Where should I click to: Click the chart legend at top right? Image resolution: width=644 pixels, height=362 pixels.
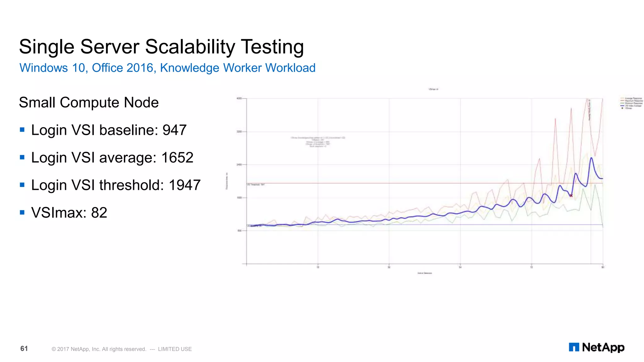(631, 103)
